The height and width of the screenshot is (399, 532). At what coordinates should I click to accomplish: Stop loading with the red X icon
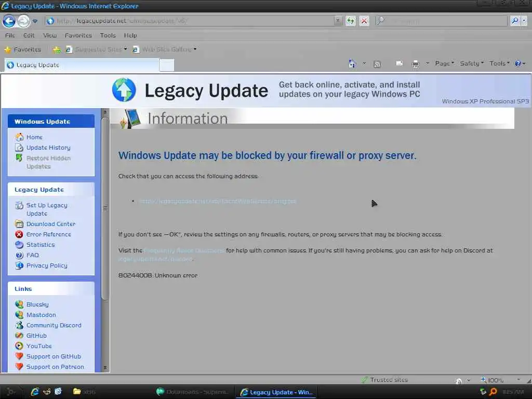[364, 21]
